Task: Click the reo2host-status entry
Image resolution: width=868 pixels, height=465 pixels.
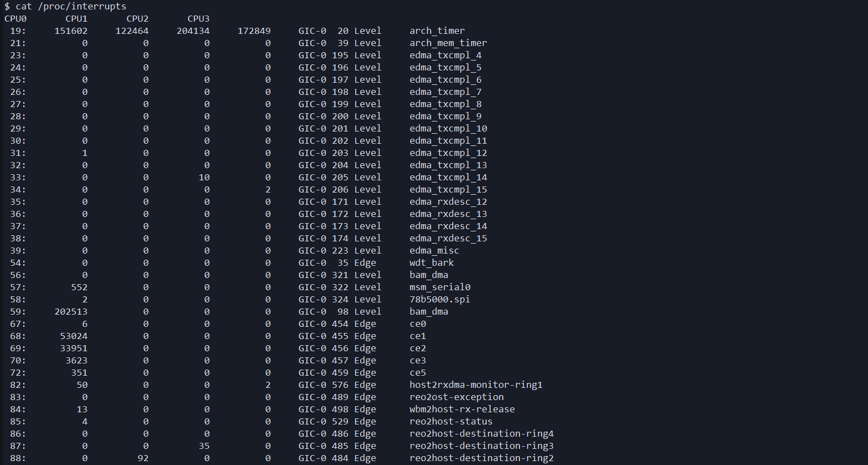Action: tap(451, 422)
